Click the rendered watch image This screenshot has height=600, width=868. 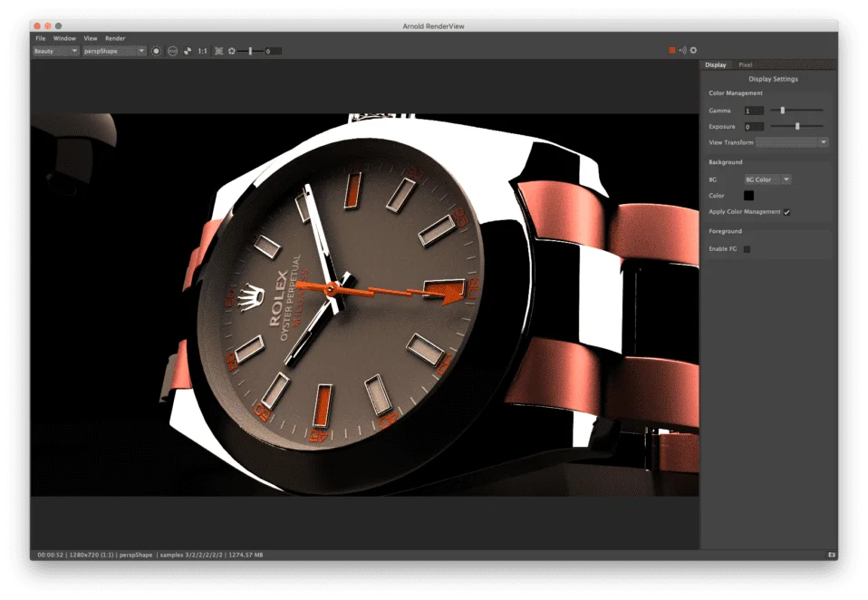[365, 305]
